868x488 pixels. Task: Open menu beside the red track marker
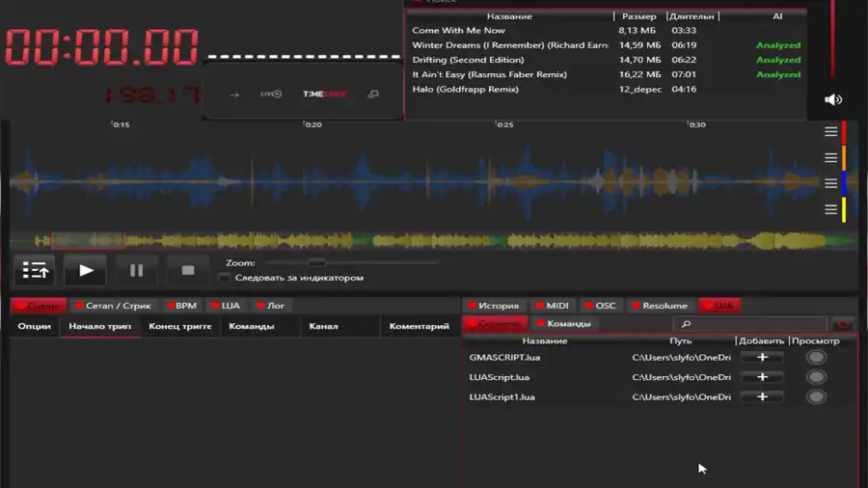830,132
